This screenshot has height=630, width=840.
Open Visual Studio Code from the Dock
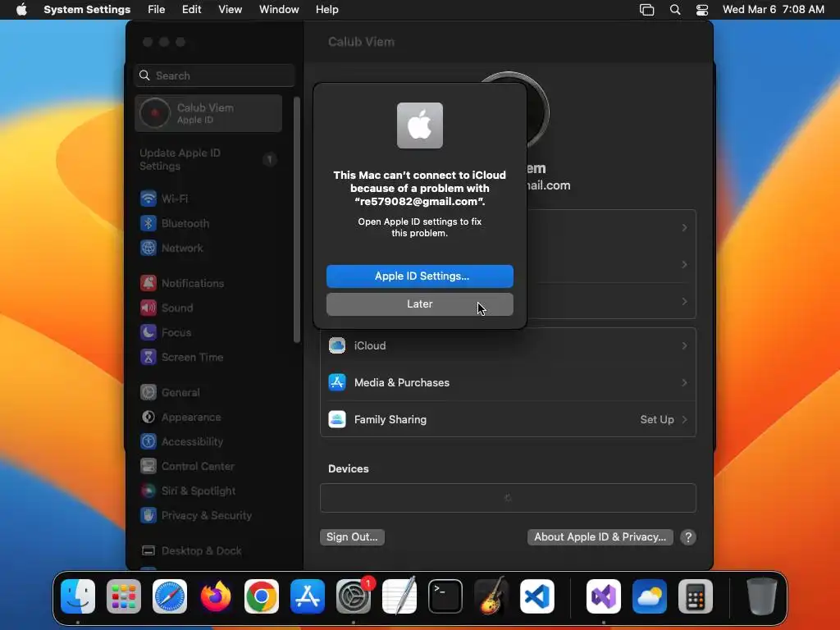pyautogui.click(x=536, y=596)
